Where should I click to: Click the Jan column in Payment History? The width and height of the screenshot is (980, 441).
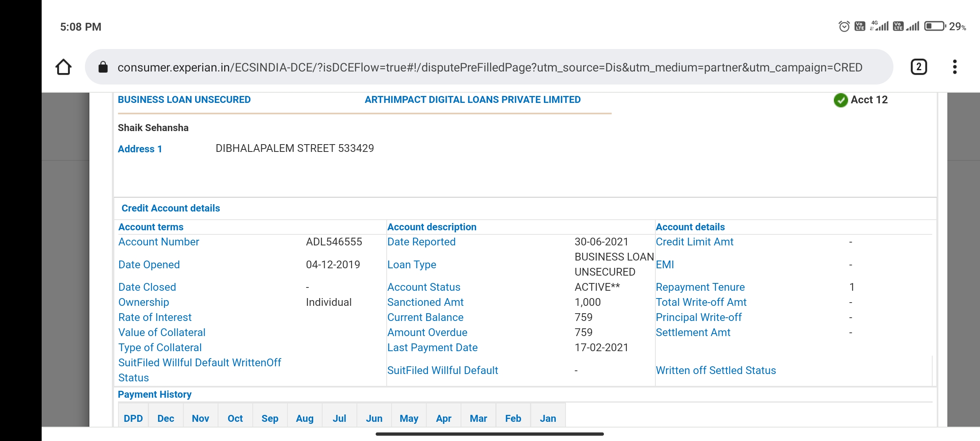click(x=548, y=419)
